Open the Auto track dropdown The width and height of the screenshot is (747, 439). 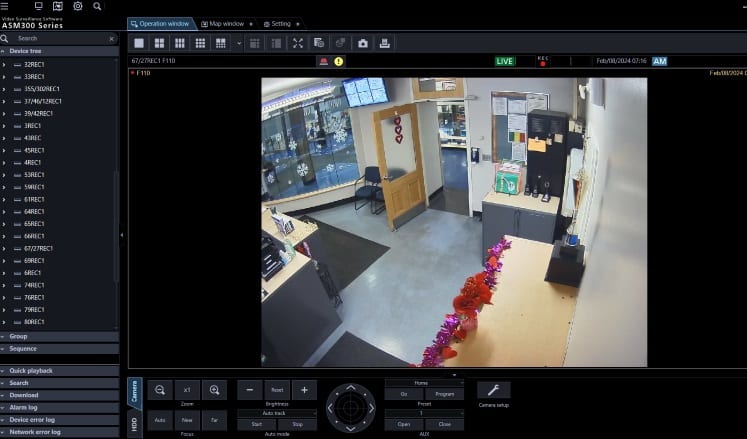(x=277, y=413)
